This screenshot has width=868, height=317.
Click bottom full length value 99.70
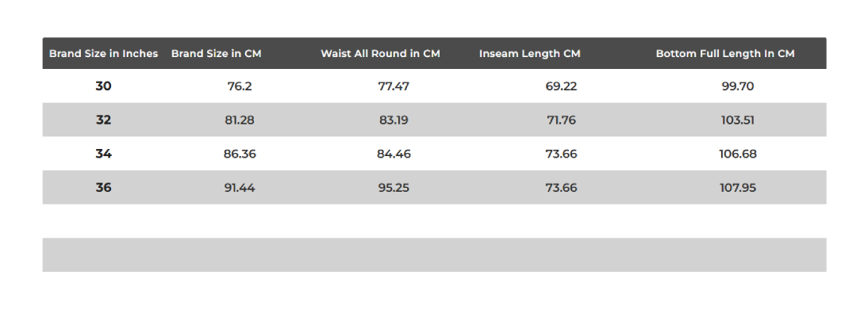738,86
